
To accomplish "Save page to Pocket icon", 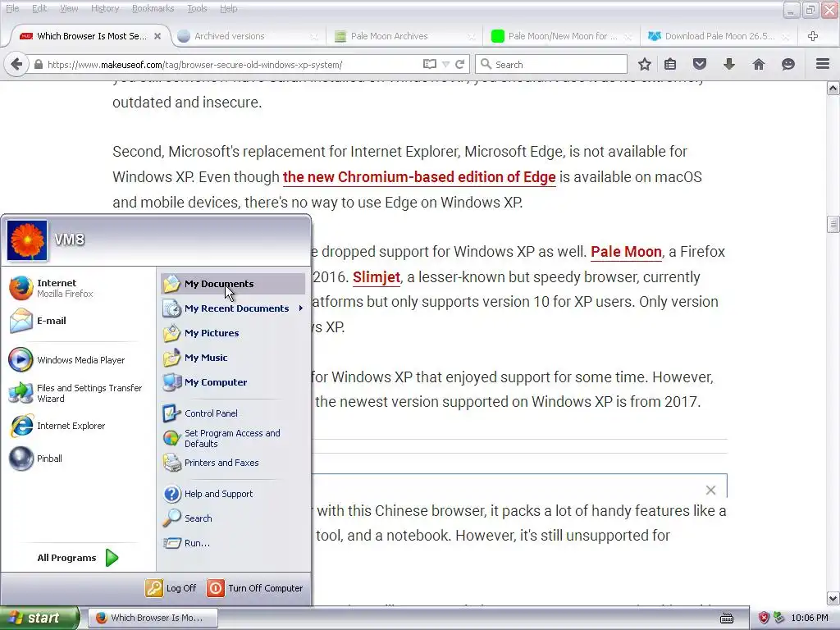I will point(700,64).
